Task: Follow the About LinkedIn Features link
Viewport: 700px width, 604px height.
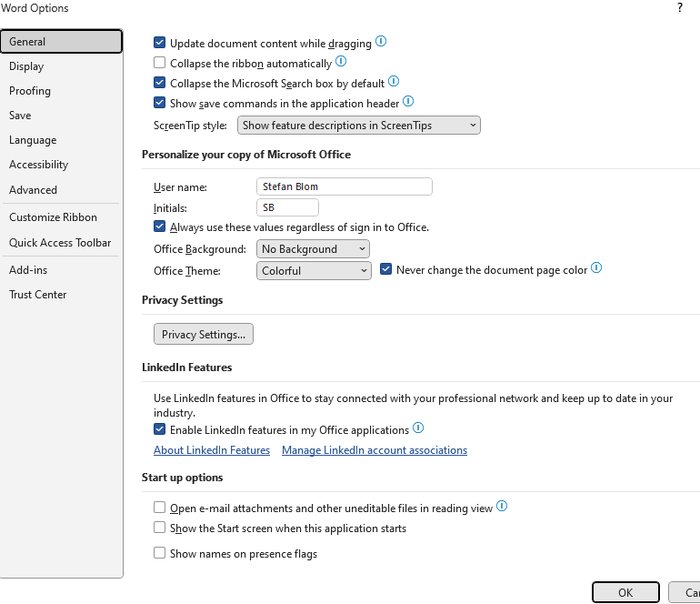Action: click(x=212, y=450)
